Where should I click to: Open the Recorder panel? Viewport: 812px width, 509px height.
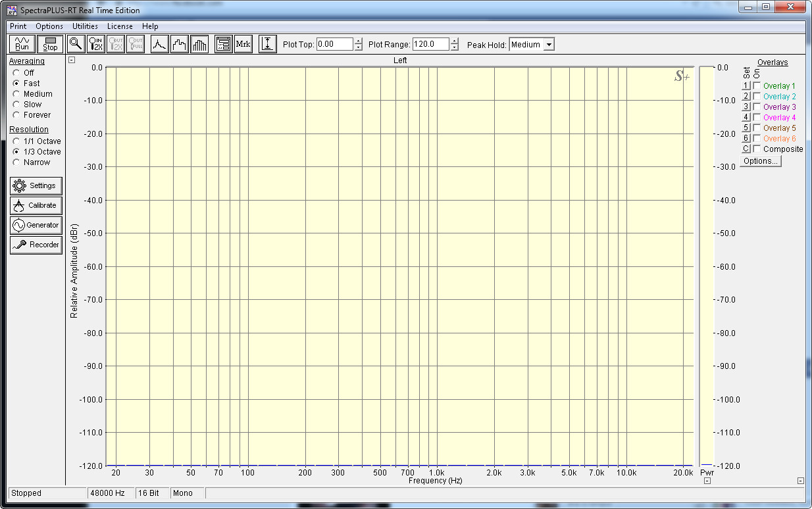[36, 245]
